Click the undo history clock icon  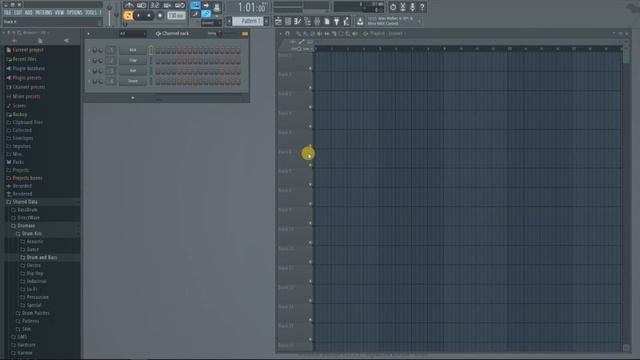[393, 7]
